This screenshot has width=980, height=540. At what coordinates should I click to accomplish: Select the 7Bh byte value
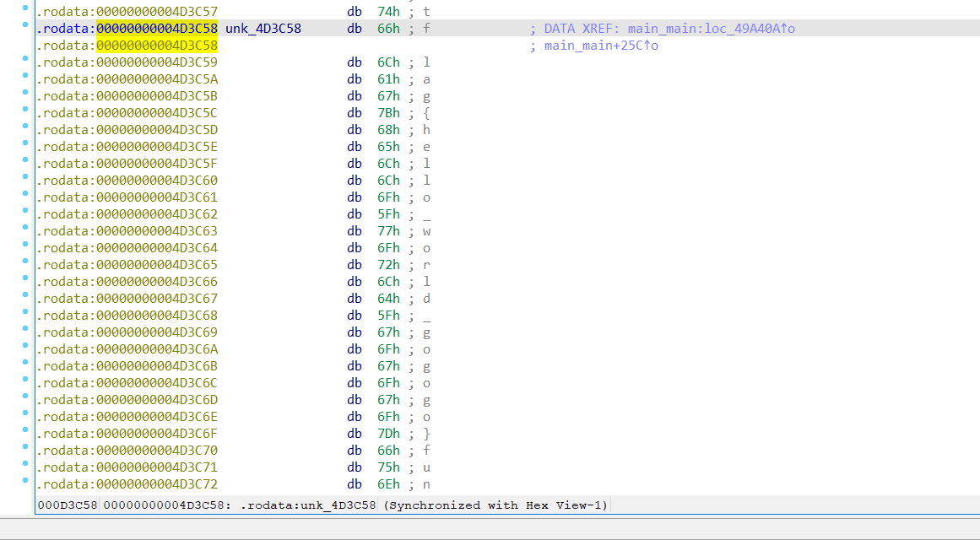tap(388, 113)
